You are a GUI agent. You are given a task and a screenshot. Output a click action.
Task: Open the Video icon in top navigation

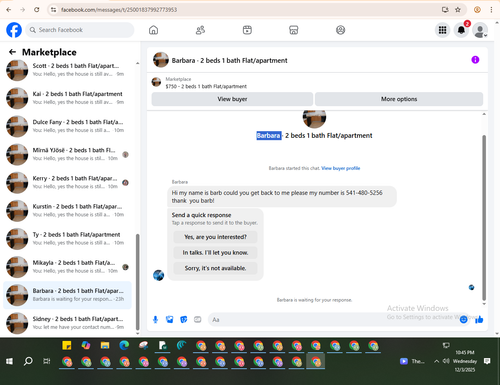pos(247,30)
